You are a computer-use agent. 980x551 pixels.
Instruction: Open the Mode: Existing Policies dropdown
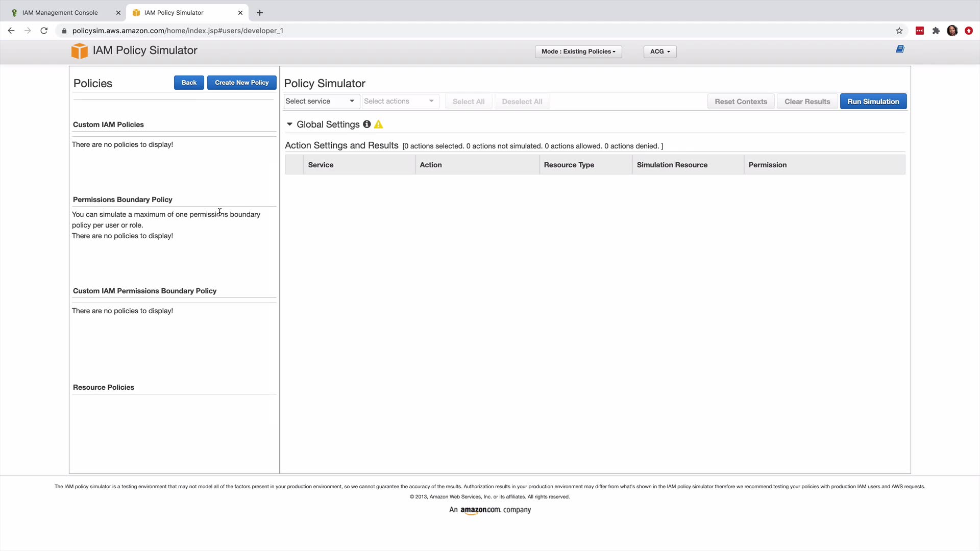point(578,52)
